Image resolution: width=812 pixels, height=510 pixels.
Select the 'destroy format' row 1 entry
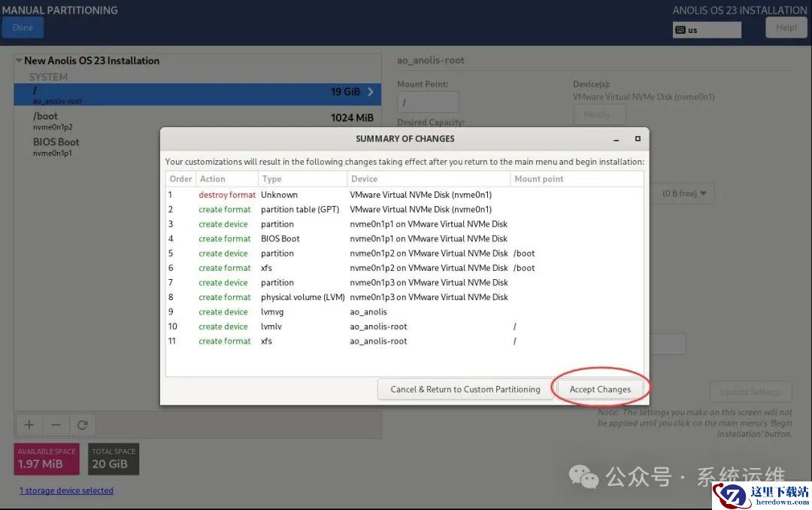point(404,195)
